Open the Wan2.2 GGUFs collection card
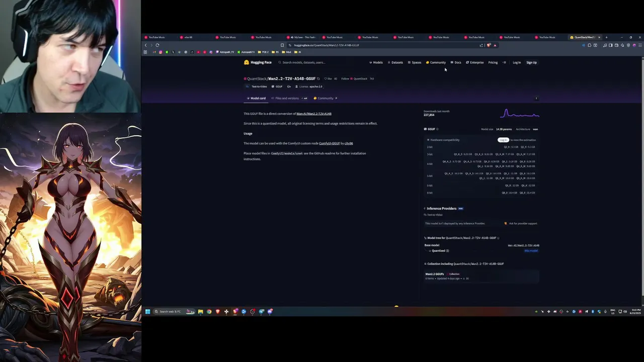Screen dimensions: 644x362 pyautogui.click(x=481, y=276)
